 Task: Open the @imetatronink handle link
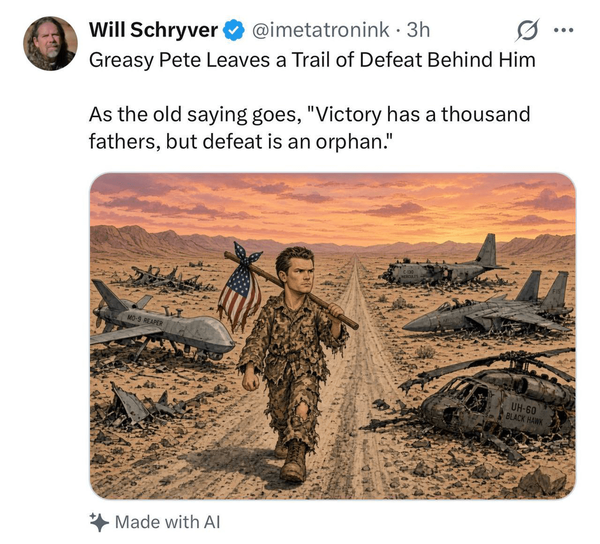[320, 30]
